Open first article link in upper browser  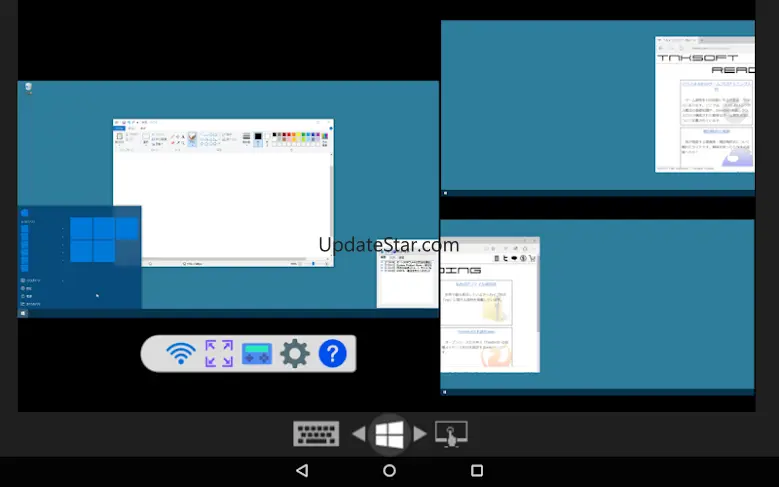[716, 85]
